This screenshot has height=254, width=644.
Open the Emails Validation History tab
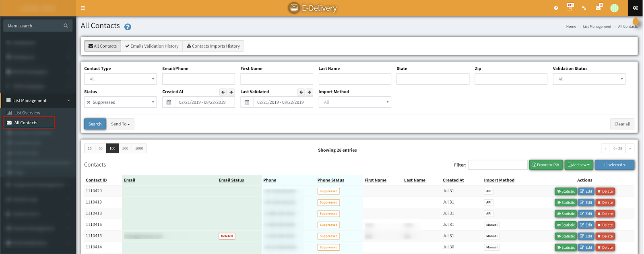pos(152,46)
